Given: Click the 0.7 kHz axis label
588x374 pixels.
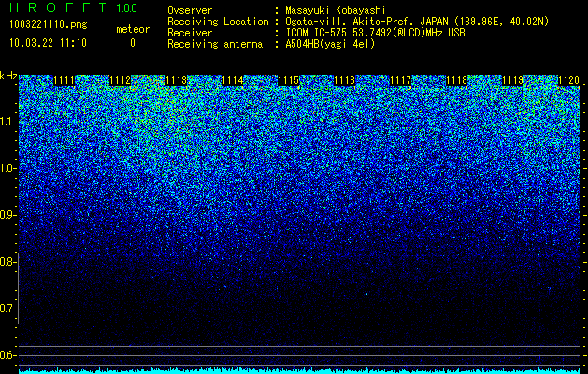Looking at the screenshot, I should (7, 309).
